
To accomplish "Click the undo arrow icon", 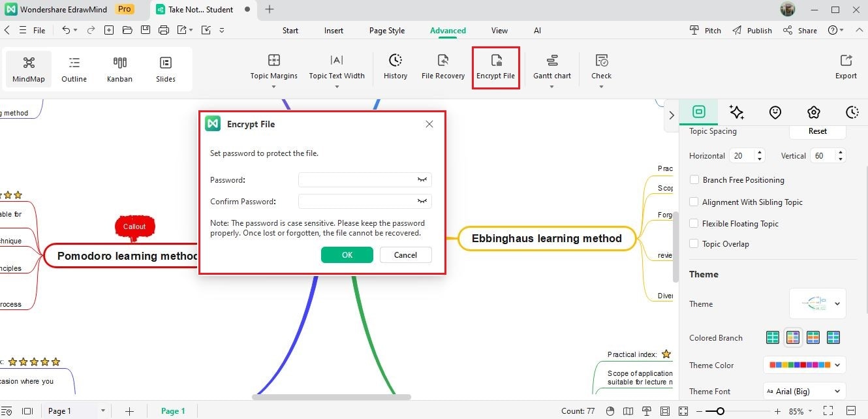I will tap(66, 30).
